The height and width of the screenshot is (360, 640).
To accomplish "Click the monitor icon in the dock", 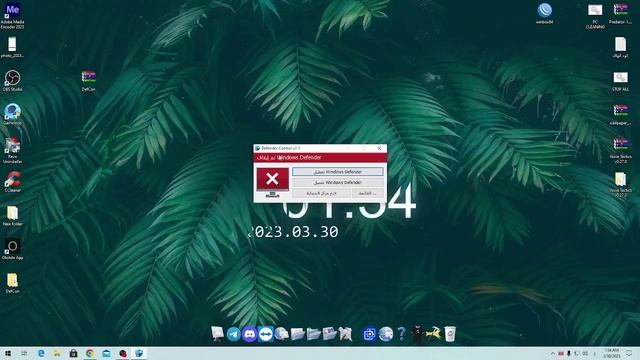I will tap(218, 333).
